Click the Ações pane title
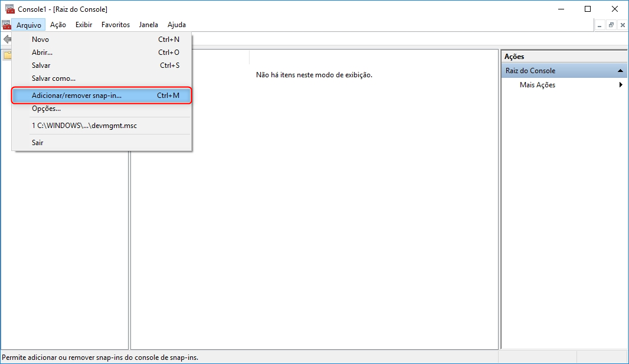629x364 pixels. coord(515,57)
